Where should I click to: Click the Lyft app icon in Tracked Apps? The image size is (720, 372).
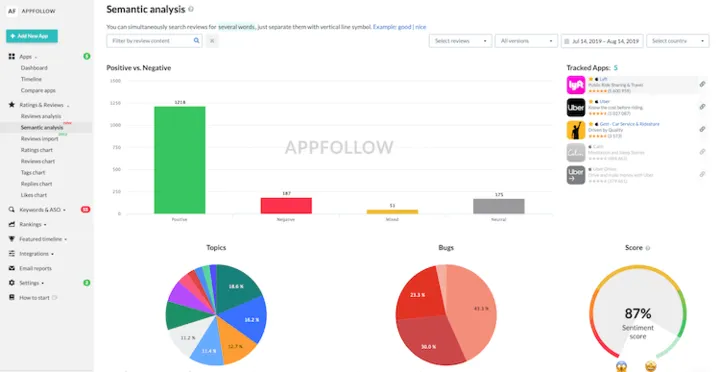[x=576, y=85]
